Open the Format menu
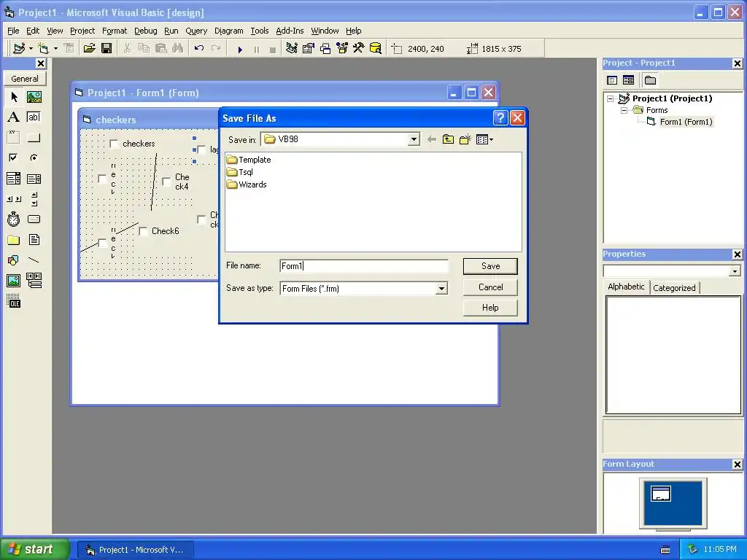This screenshot has height=560, width=747. point(115,31)
